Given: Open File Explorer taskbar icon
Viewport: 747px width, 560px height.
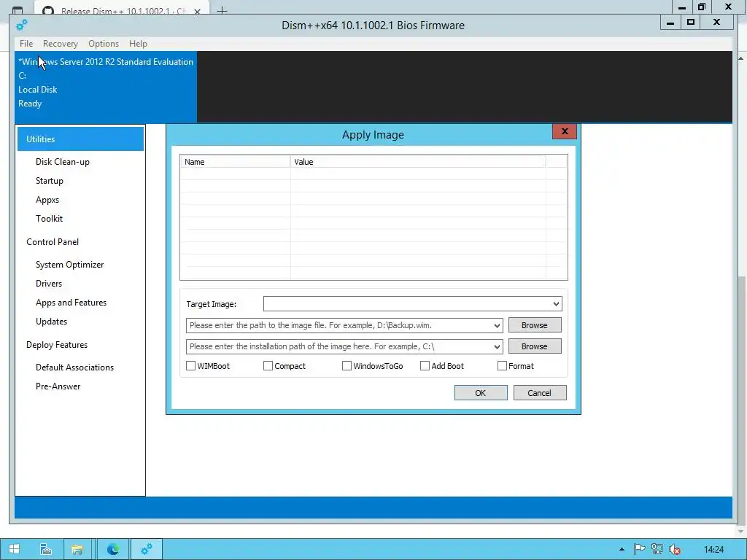Looking at the screenshot, I should point(77,549).
